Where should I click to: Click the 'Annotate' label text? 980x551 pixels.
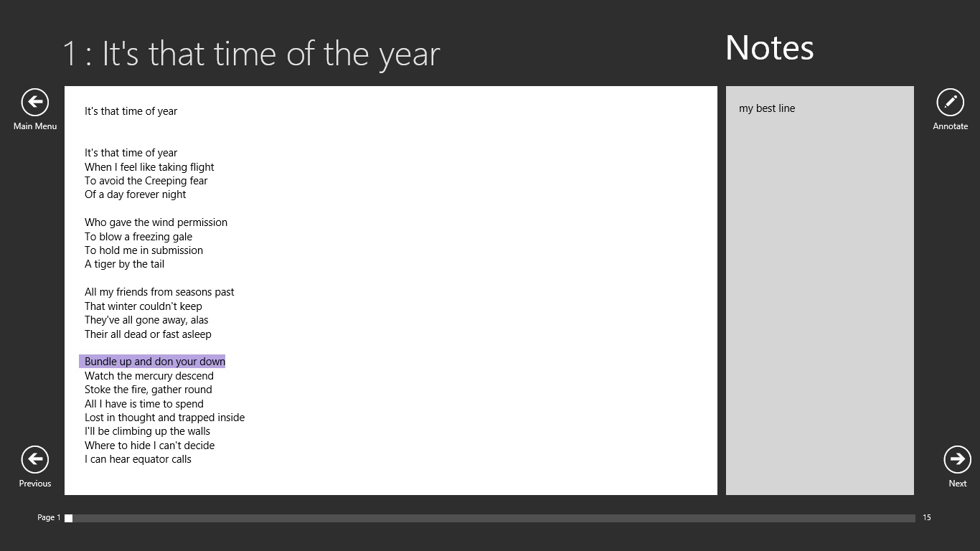pos(950,126)
